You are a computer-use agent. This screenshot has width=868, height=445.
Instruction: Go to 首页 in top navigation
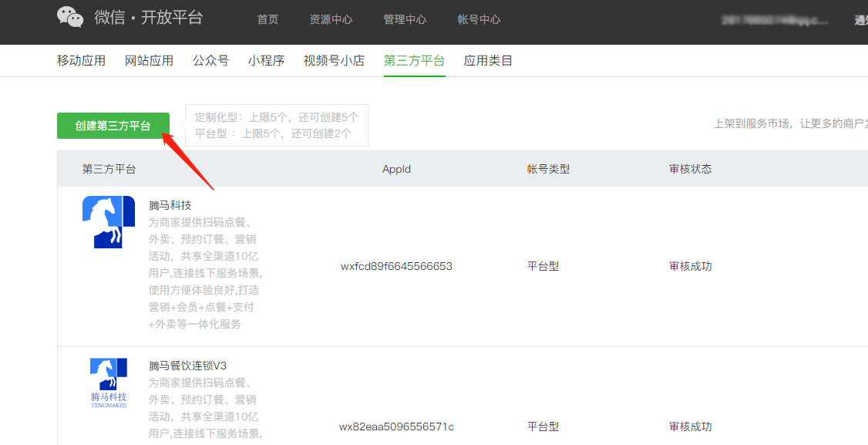(x=268, y=19)
